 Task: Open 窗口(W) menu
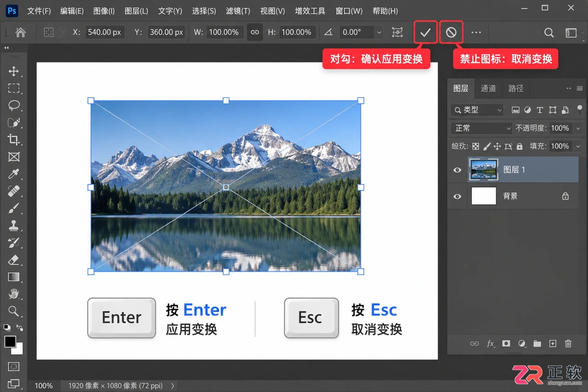point(349,11)
